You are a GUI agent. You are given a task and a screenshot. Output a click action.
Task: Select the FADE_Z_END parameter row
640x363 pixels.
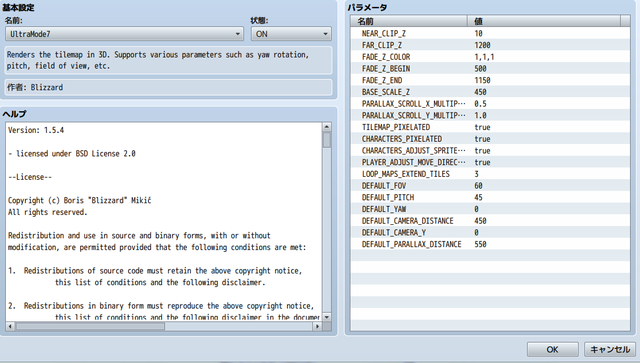[x=490, y=80]
